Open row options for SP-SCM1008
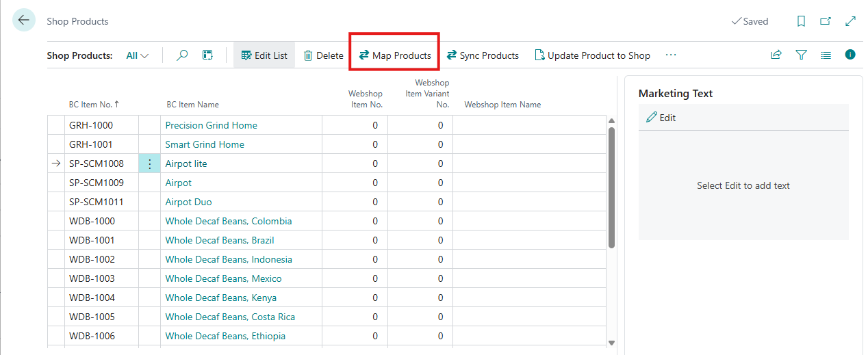868x355 pixels. (x=150, y=163)
